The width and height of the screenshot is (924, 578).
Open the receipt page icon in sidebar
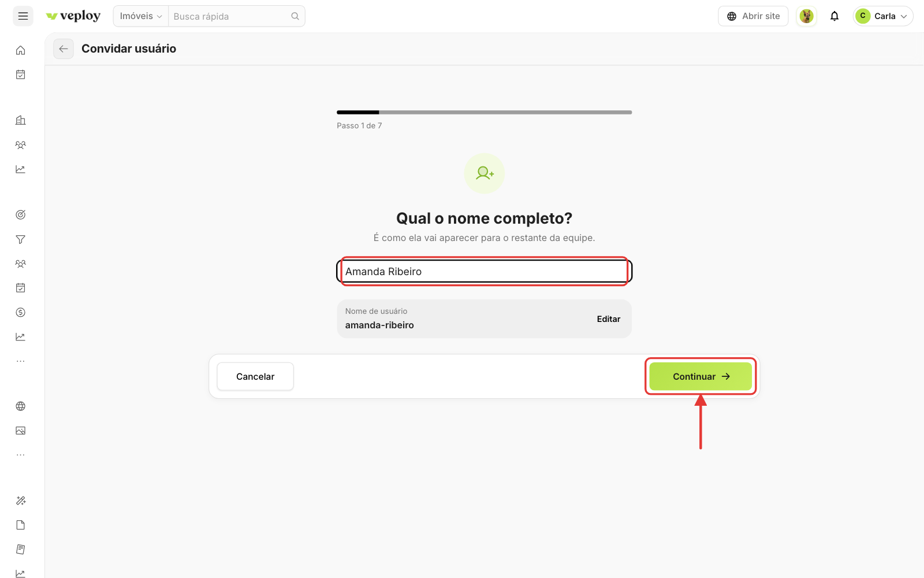pyautogui.click(x=21, y=549)
